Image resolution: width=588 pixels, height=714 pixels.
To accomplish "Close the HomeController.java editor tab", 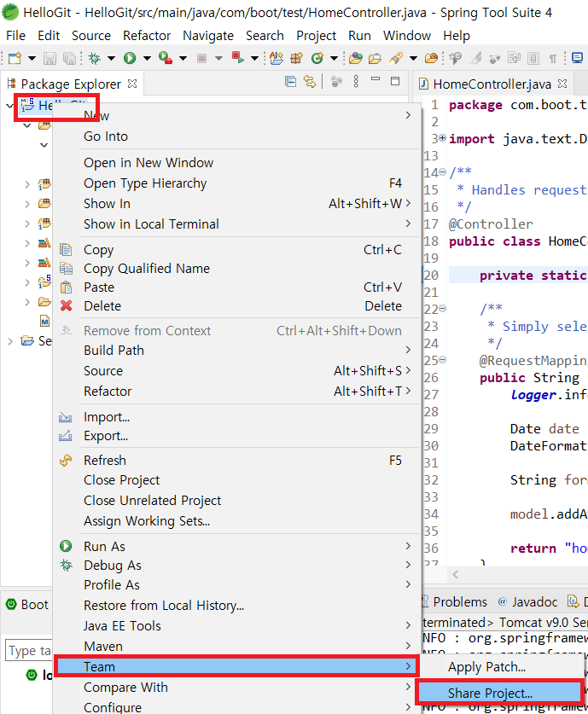I will click(562, 84).
